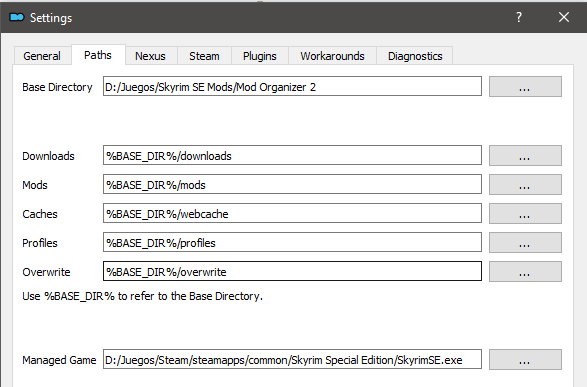Screen dimensions: 587x387
Task: Browse for the Mods folder
Action: [x=525, y=185]
